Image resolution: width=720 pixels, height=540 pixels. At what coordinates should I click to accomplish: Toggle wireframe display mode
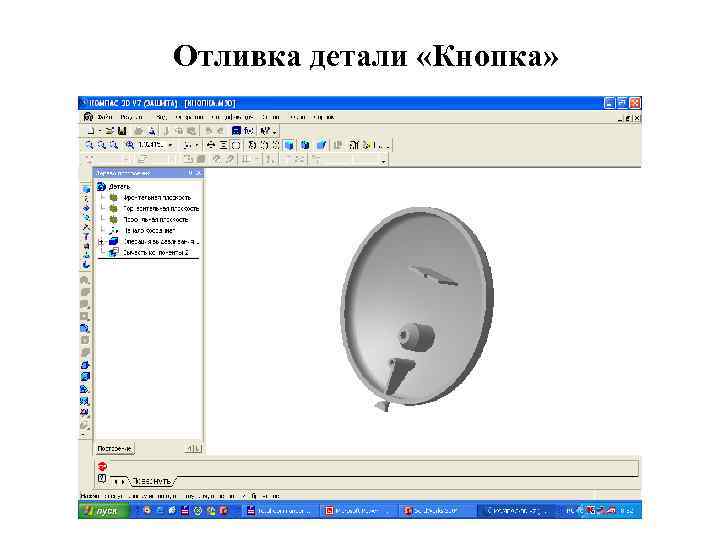[x=252, y=145]
